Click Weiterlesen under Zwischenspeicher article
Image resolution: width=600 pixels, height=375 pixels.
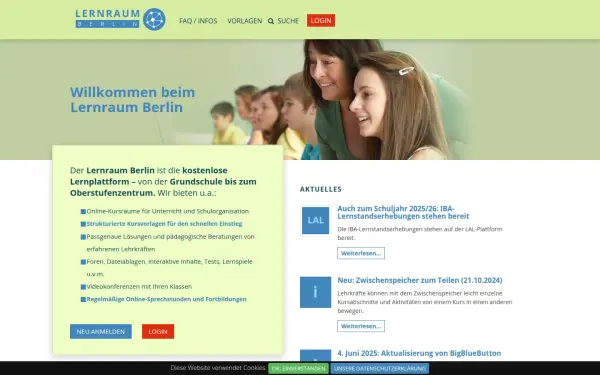pos(361,326)
